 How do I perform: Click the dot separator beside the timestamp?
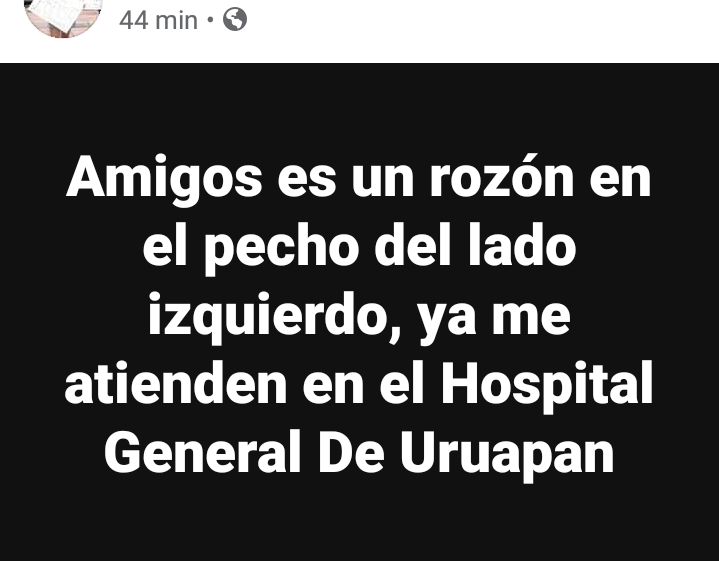pyautogui.click(x=210, y=20)
